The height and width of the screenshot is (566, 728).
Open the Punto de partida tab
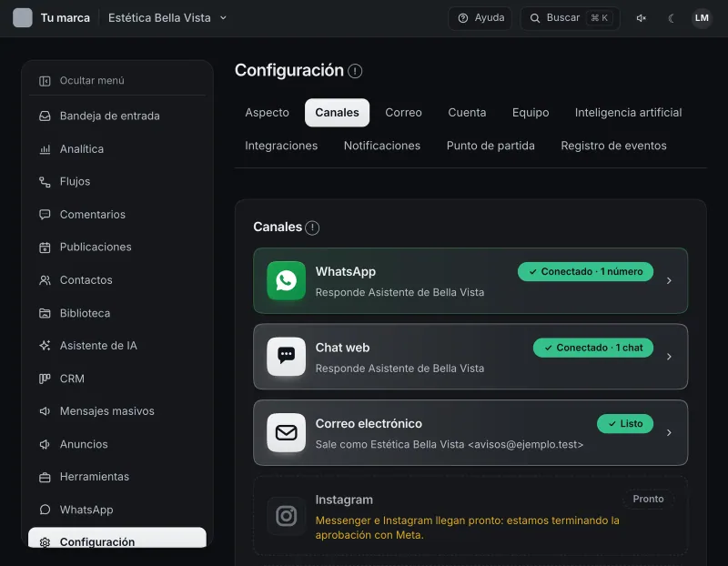coord(490,146)
